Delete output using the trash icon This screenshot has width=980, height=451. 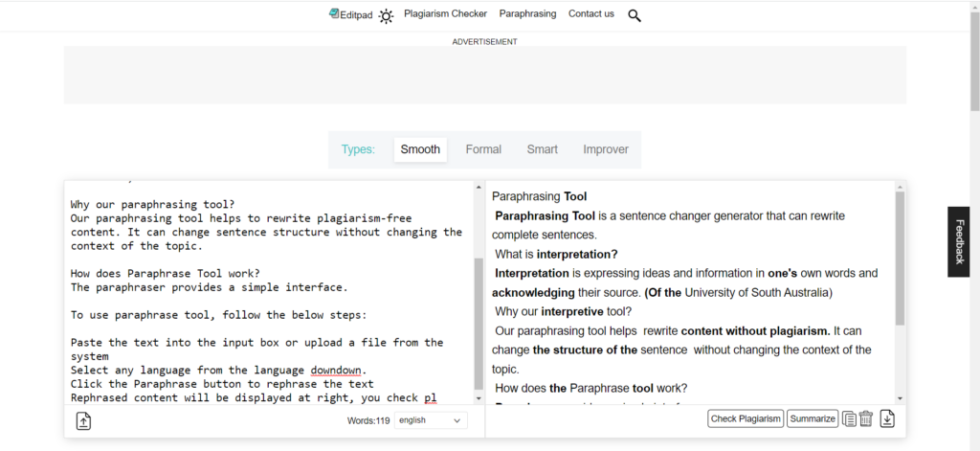coord(865,418)
